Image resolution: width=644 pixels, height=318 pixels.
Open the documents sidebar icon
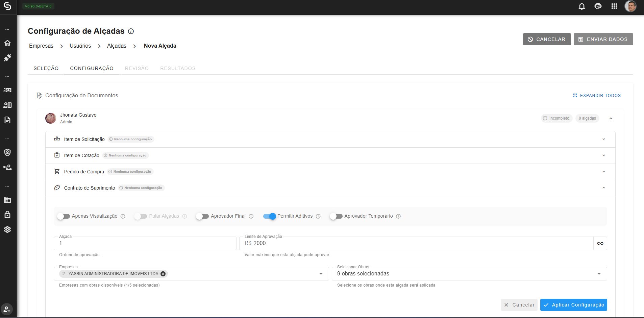pyautogui.click(x=7, y=120)
